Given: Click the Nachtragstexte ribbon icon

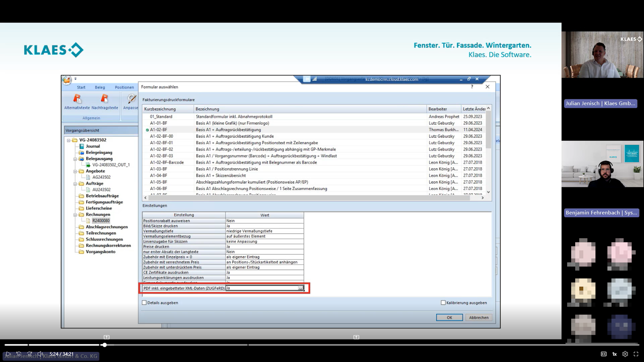Looking at the screenshot, I should [x=105, y=99].
